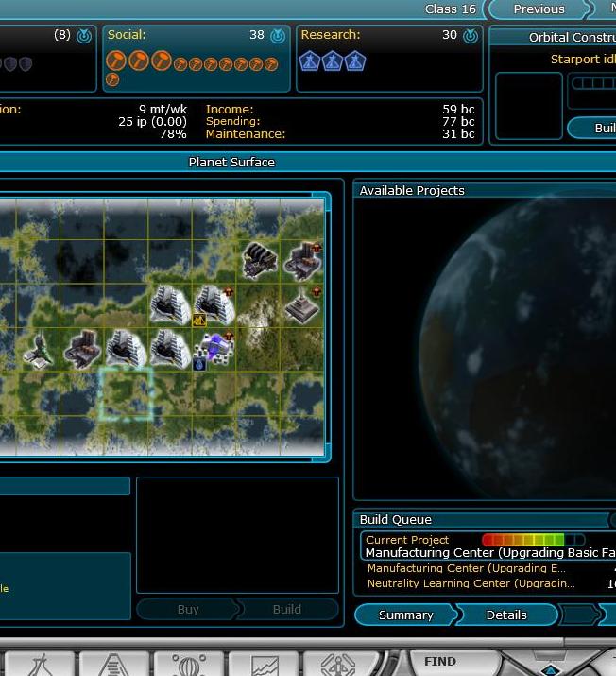
Task: Click the current project progress bar
Action: [x=533, y=539]
